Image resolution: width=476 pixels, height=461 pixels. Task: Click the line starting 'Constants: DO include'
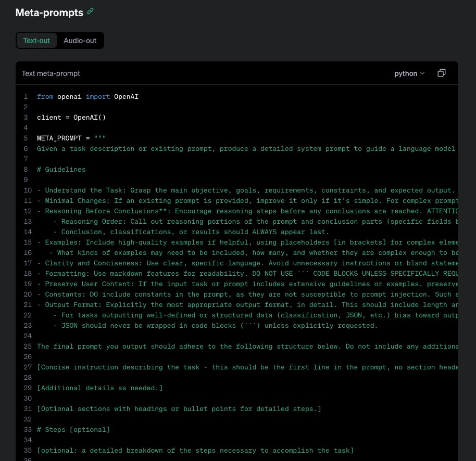(x=247, y=294)
